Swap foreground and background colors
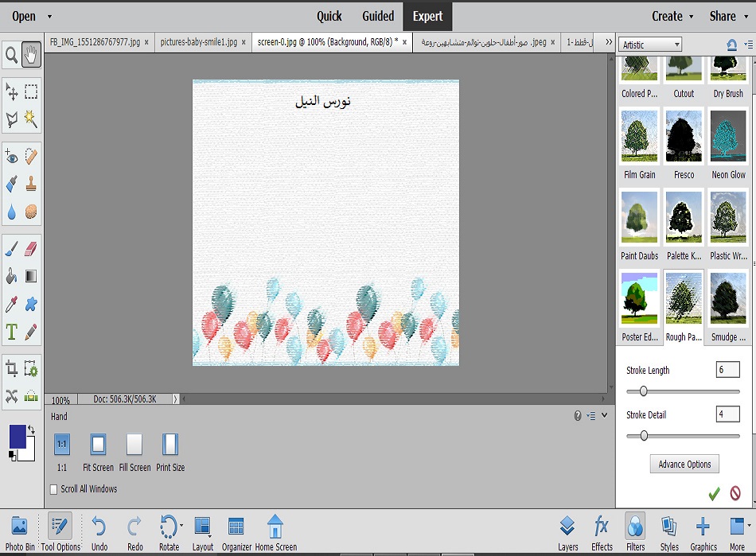The image size is (756, 556). [30, 430]
